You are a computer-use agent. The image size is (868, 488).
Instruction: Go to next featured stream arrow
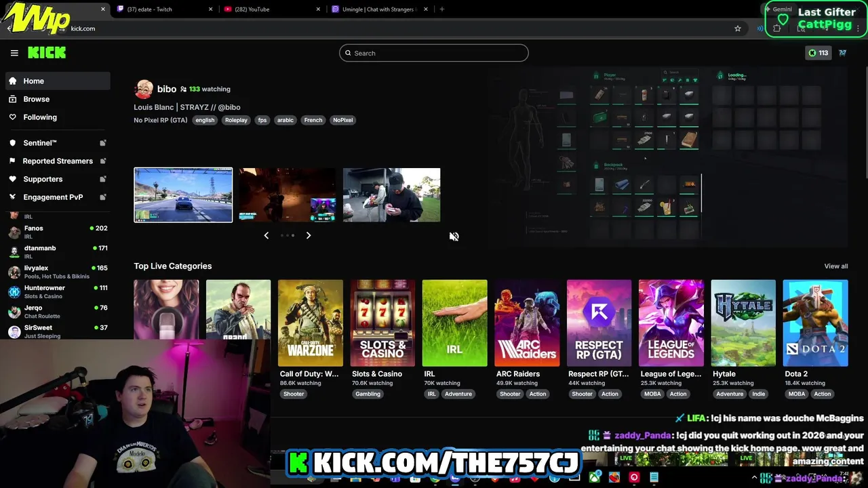click(x=309, y=235)
